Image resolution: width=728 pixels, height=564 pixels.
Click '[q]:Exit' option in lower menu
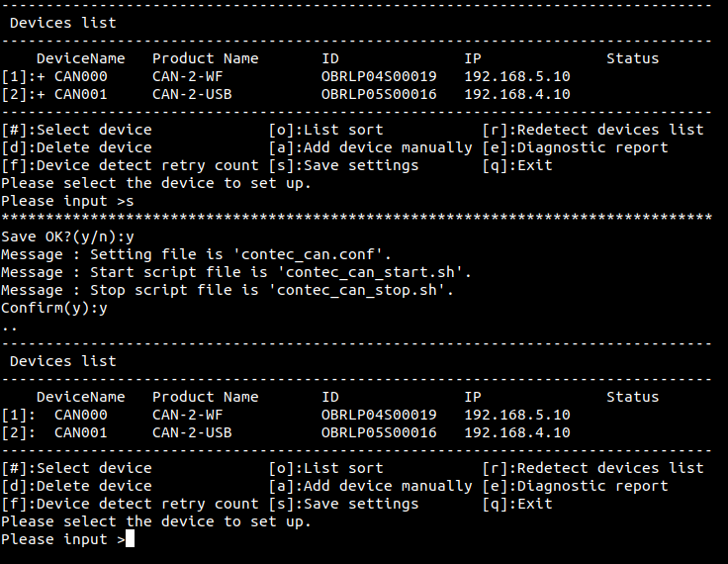click(x=517, y=504)
